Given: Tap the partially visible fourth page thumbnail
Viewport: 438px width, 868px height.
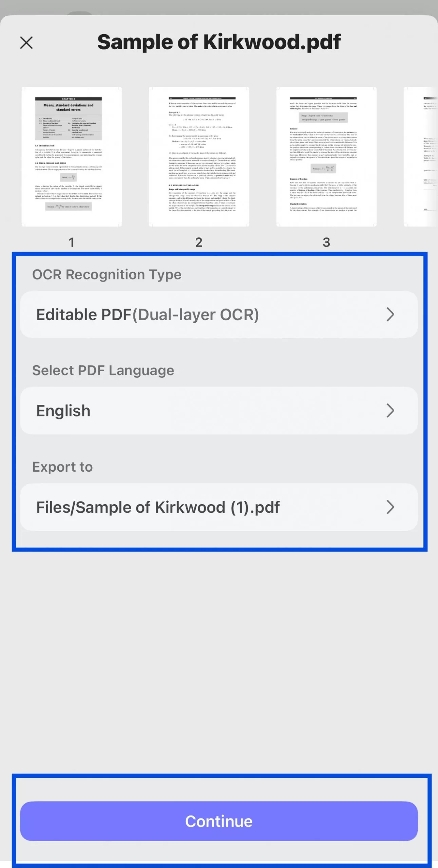Looking at the screenshot, I should click(421, 156).
